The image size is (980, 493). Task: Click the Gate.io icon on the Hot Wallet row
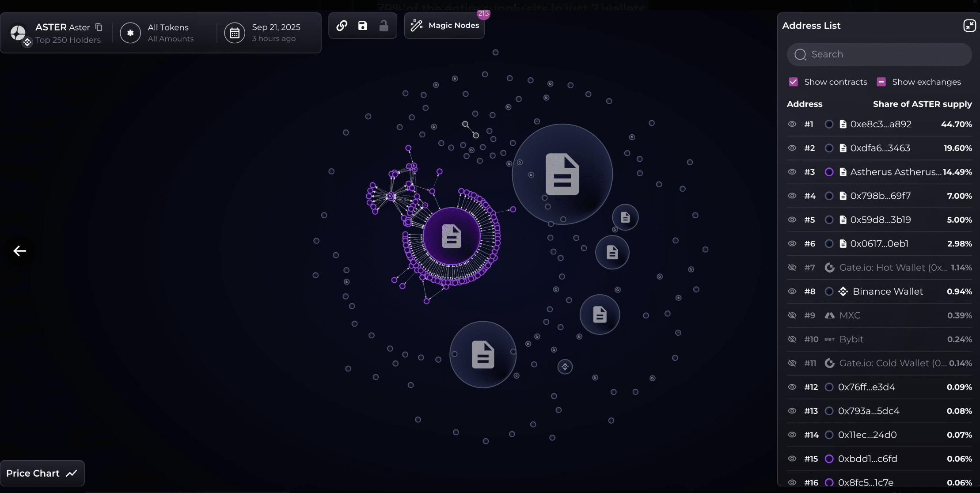coord(829,267)
